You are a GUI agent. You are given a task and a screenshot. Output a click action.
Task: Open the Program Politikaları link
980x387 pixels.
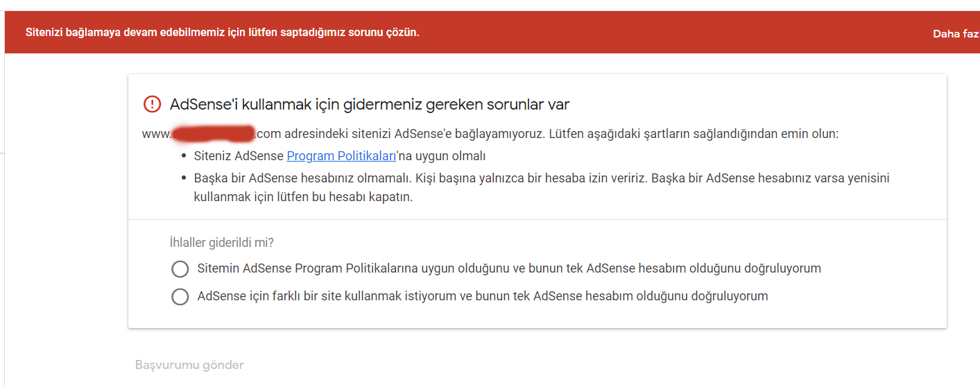point(341,156)
